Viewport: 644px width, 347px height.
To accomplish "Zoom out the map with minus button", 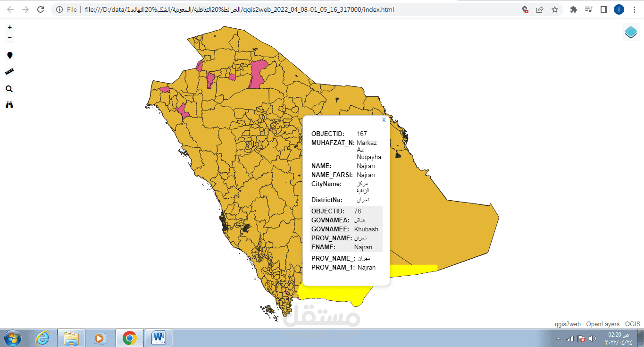I will coord(10,38).
